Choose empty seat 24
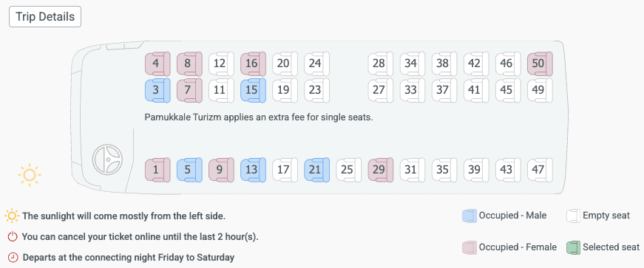The width and height of the screenshot is (644, 268). click(x=316, y=63)
